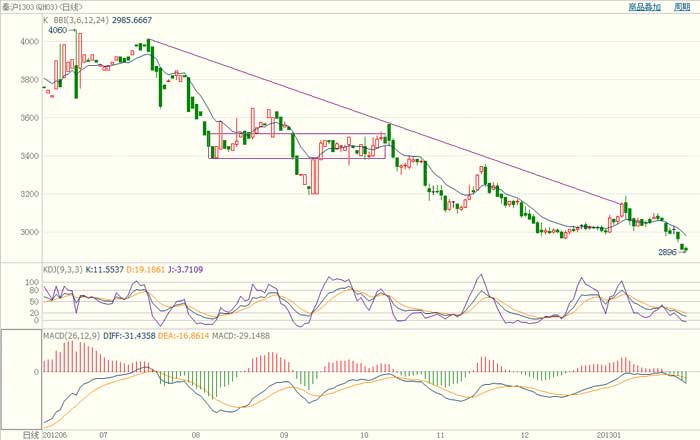This screenshot has height=440, width=700.
Task: Click the 日线 label at bottom left
Action: pyautogui.click(x=31, y=435)
